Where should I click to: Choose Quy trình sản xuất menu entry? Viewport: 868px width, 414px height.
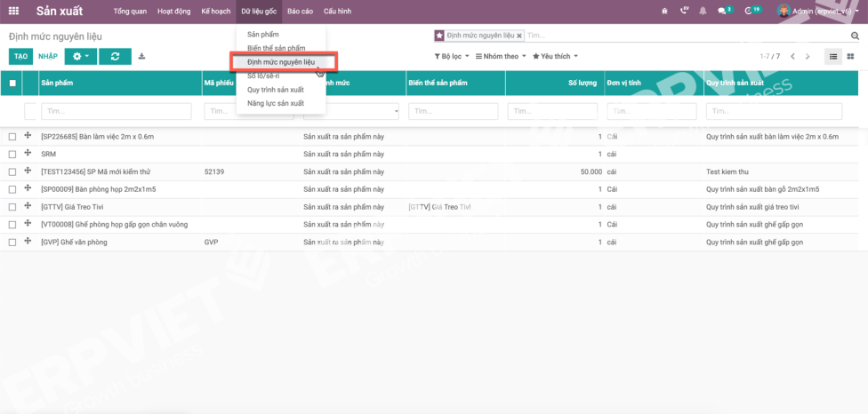[x=275, y=90]
